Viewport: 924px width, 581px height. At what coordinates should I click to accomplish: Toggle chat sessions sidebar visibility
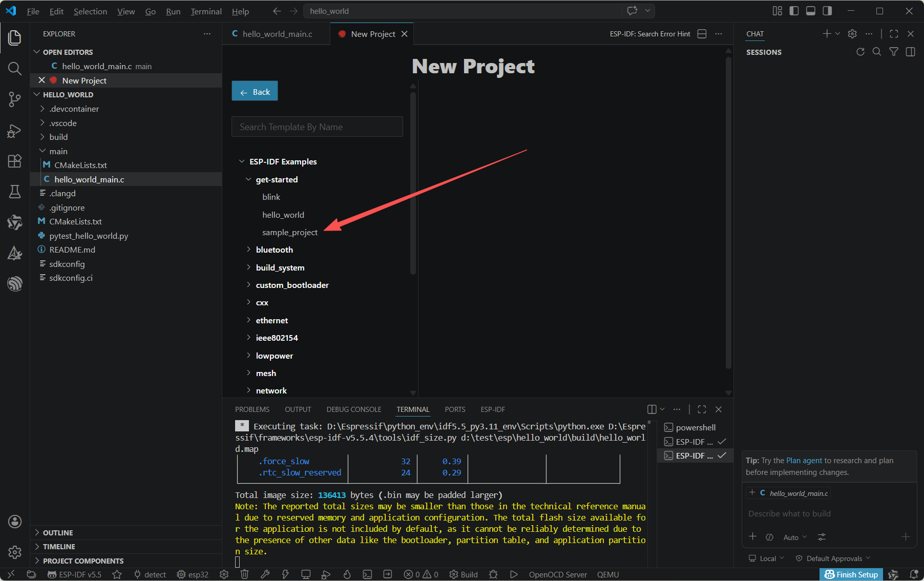pos(910,52)
